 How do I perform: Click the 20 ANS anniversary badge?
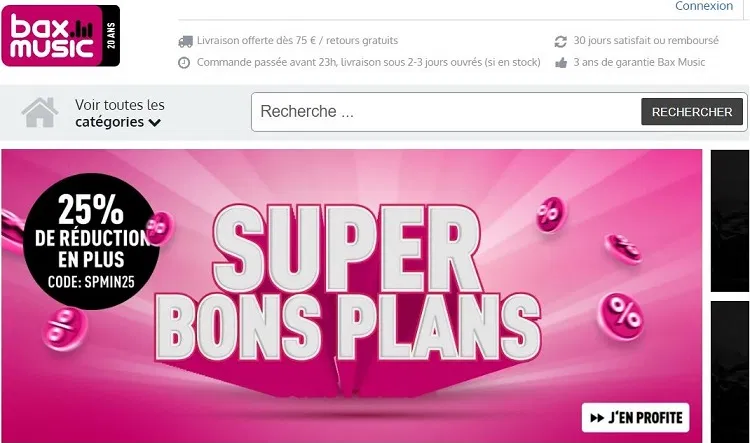click(111, 36)
